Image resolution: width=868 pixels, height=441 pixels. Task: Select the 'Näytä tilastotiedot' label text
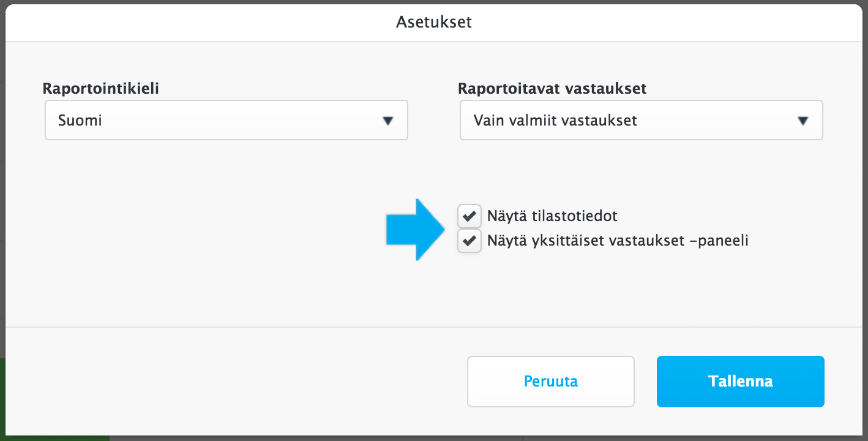(x=552, y=216)
